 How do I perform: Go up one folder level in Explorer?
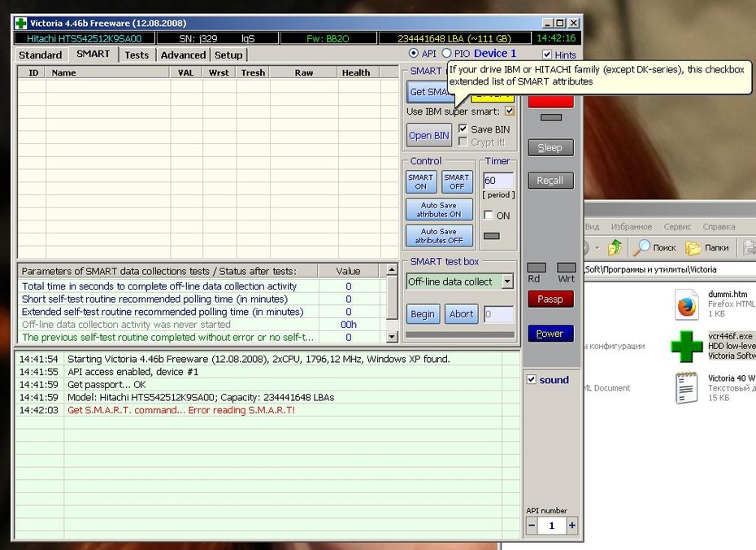[615, 247]
